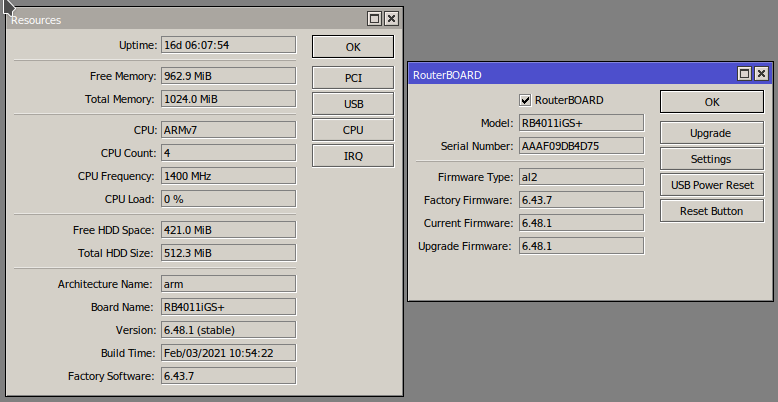Click the Version field 6.48.1 (stable)
Screen dimensions: 778x402
click(x=228, y=330)
